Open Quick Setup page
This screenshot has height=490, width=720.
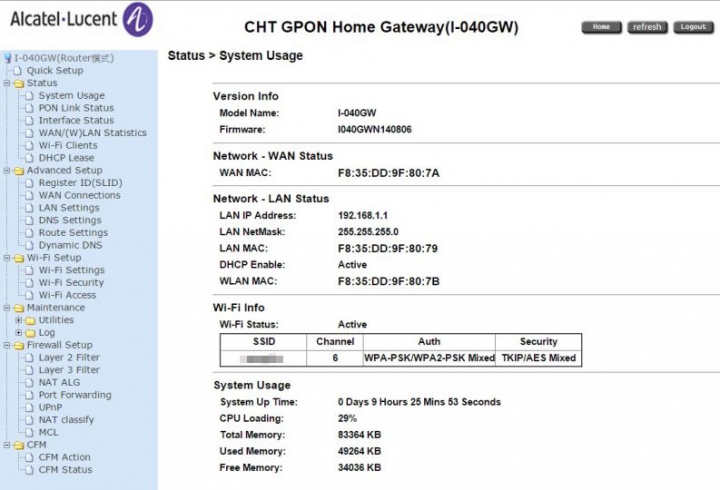tap(55, 71)
